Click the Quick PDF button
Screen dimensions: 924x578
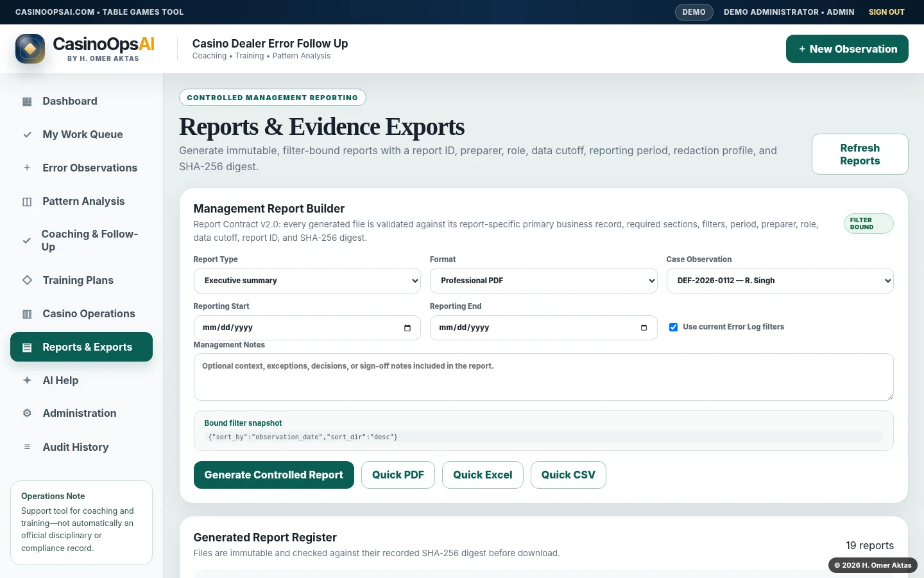[398, 475]
